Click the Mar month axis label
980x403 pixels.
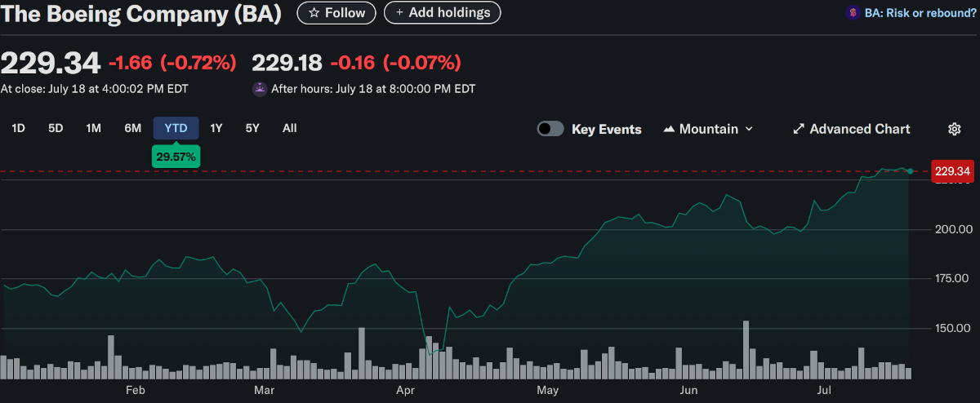pyautogui.click(x=264, y=391)
